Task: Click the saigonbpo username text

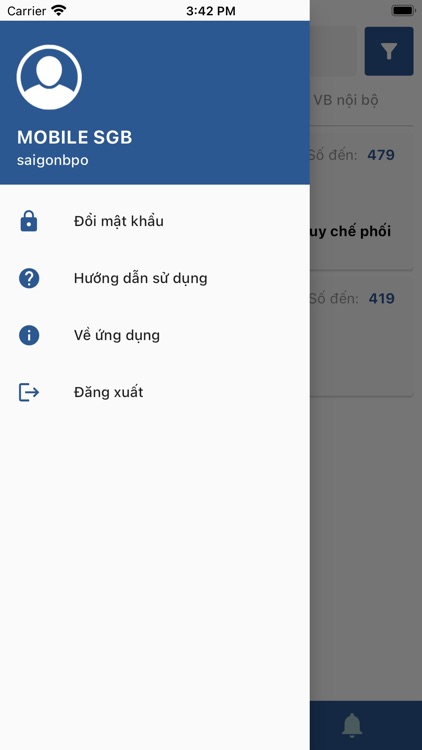Action: [53, 160]
